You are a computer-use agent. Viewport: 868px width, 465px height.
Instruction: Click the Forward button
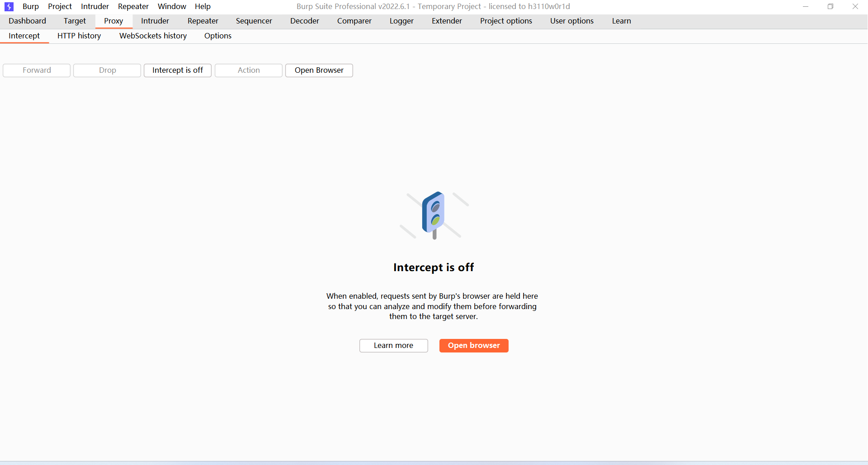pyautogui.click(x=37, y=70)
